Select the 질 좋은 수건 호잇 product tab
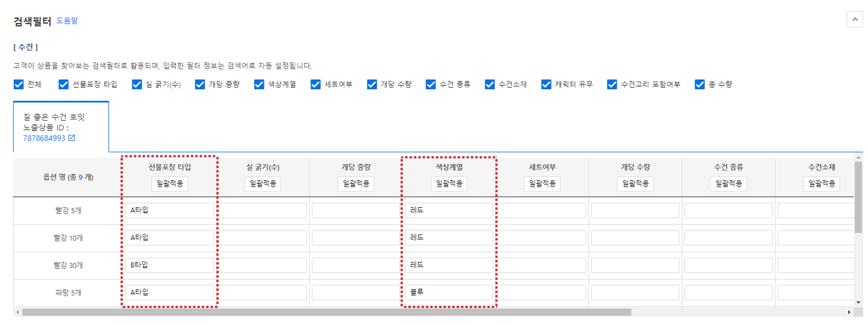 pyautogui.click(x=61, y=127)
